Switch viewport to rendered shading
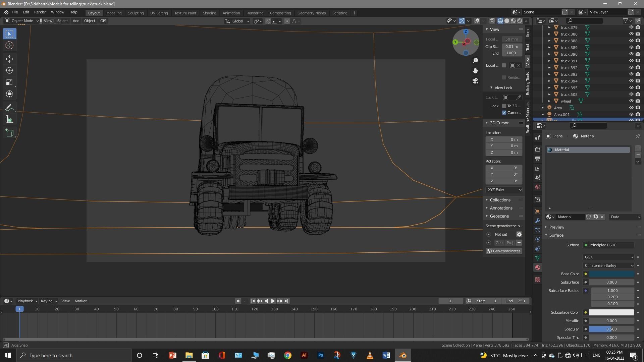The height and width of the screenshot is (362, 644). tap(520, 21)
